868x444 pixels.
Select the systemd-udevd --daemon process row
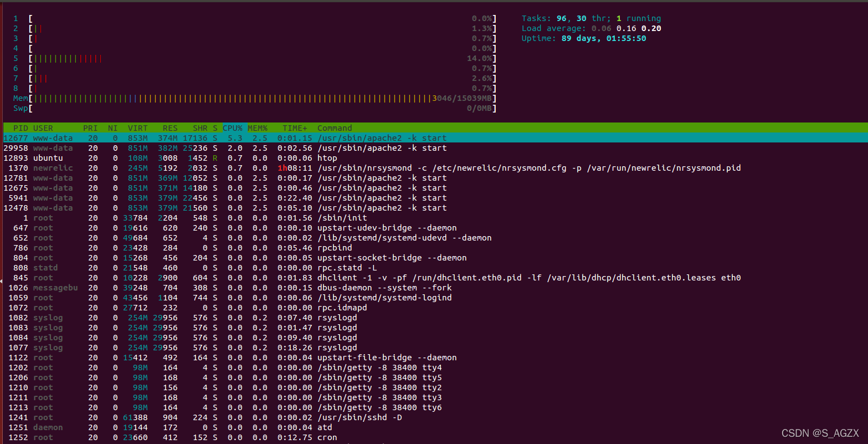435,238
